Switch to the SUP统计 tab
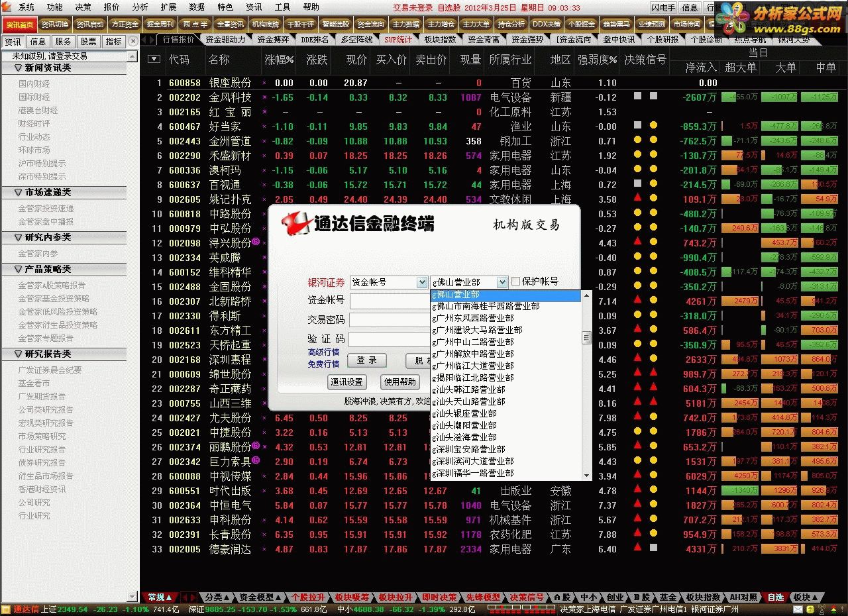This screenshot has height=616, width=848. coord(398,40)
